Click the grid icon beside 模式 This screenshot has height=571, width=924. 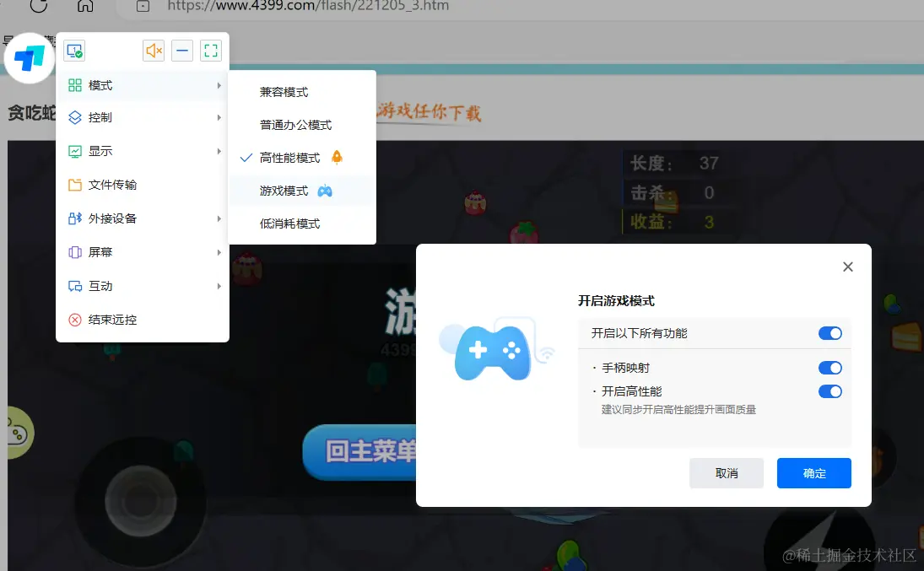tap(75, 85)
